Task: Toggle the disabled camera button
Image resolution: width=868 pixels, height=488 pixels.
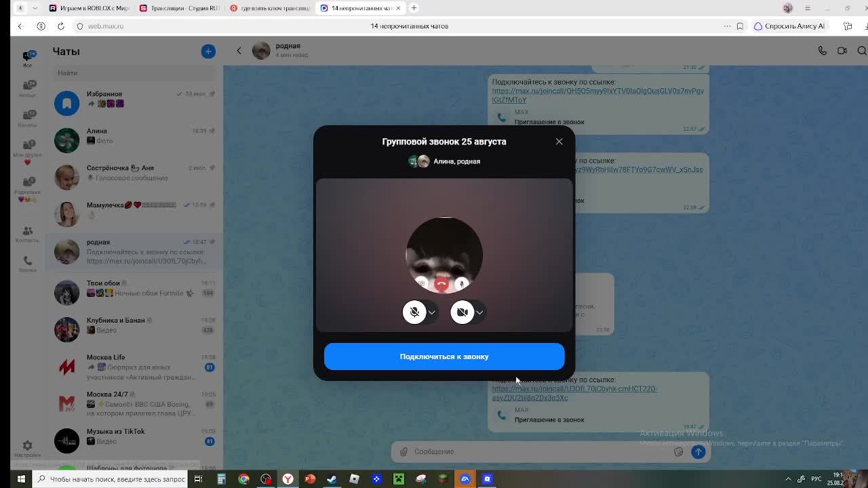Action: click(462, 312)
